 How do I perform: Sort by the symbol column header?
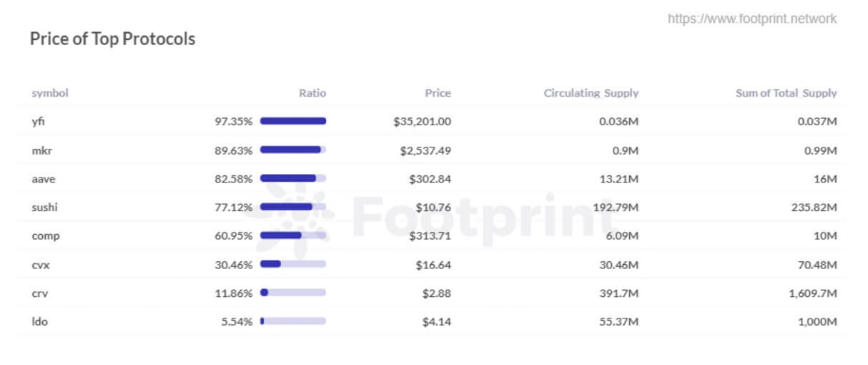tap(50, 93)
